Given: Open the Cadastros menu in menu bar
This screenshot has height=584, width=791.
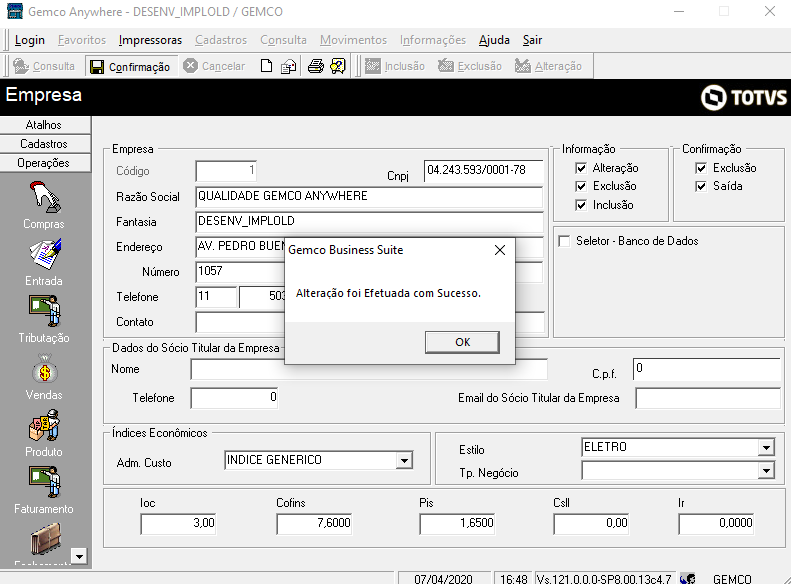Looking at the screenshot, I should pos(221,40).
